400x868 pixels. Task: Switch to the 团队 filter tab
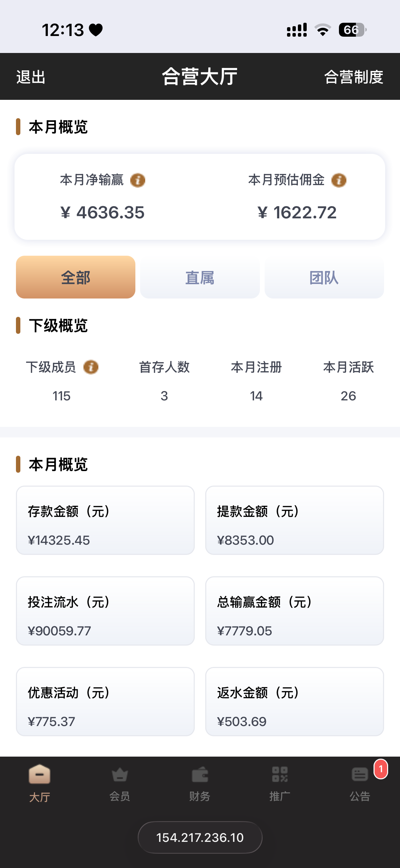pos(324,277)
